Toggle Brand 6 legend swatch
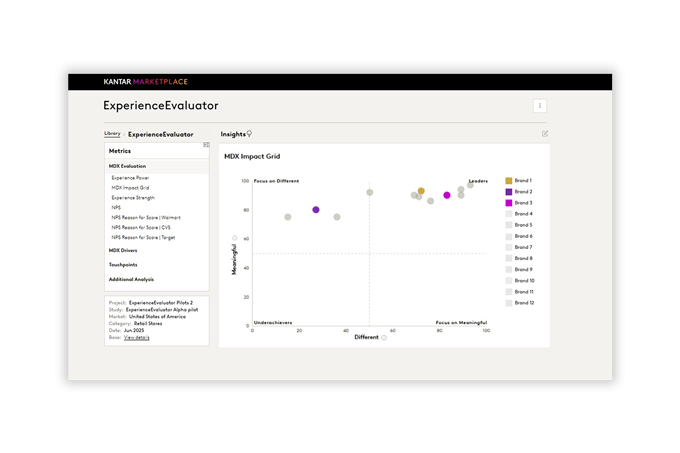Screen dimensions: 680x453 509,236
